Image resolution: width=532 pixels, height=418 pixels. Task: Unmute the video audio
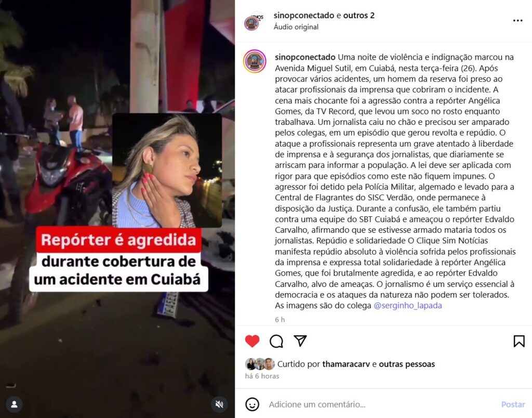click(x=219, y=404)
